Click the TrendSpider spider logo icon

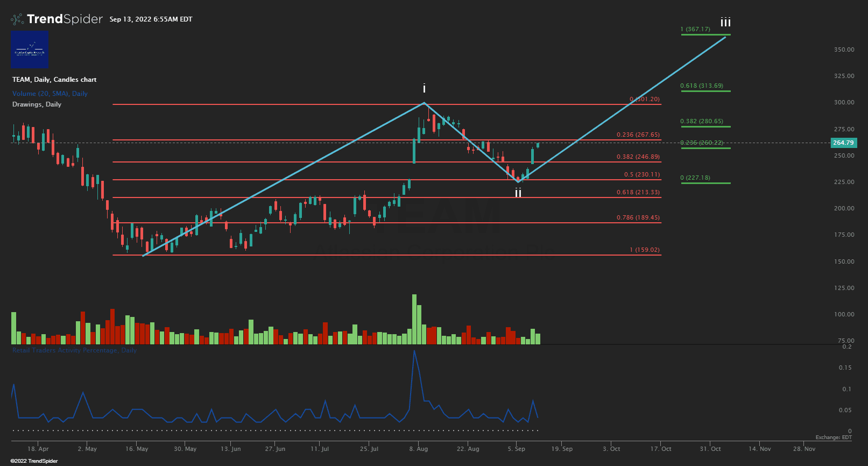(x=17, y=19)
